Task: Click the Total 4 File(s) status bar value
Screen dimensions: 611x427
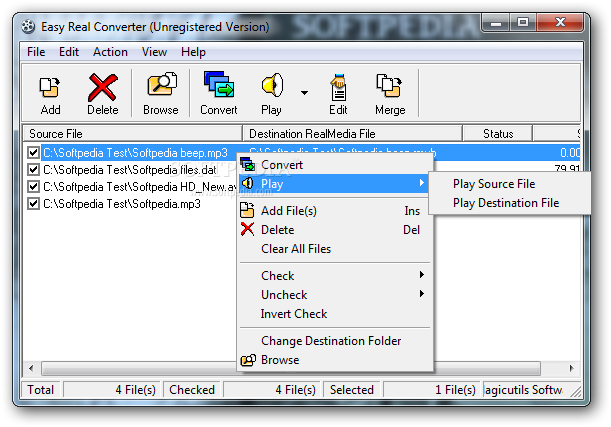Action: 112,390
